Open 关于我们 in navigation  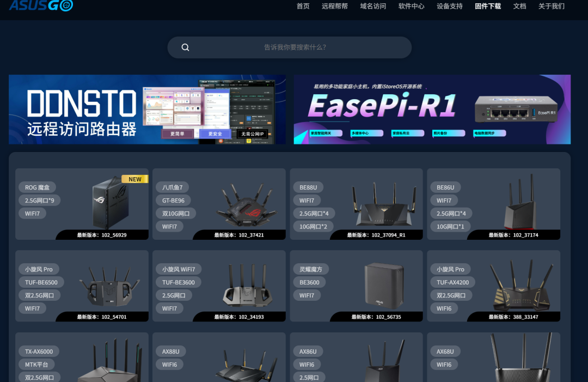(551, 6)
